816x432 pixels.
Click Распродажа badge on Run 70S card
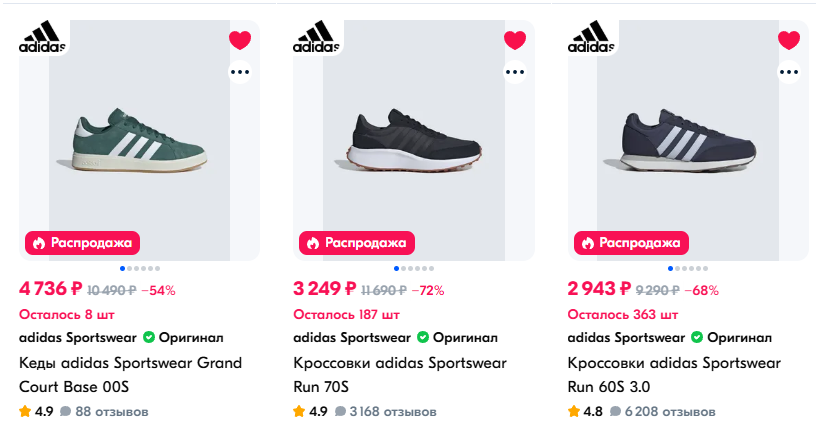click(356, 242)
